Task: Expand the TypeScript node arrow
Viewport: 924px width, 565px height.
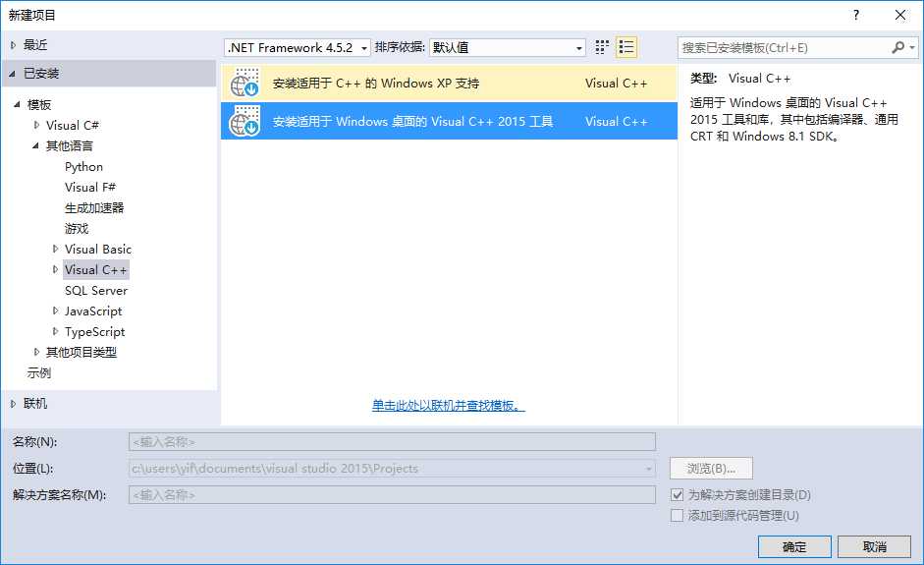Action: 55,331
